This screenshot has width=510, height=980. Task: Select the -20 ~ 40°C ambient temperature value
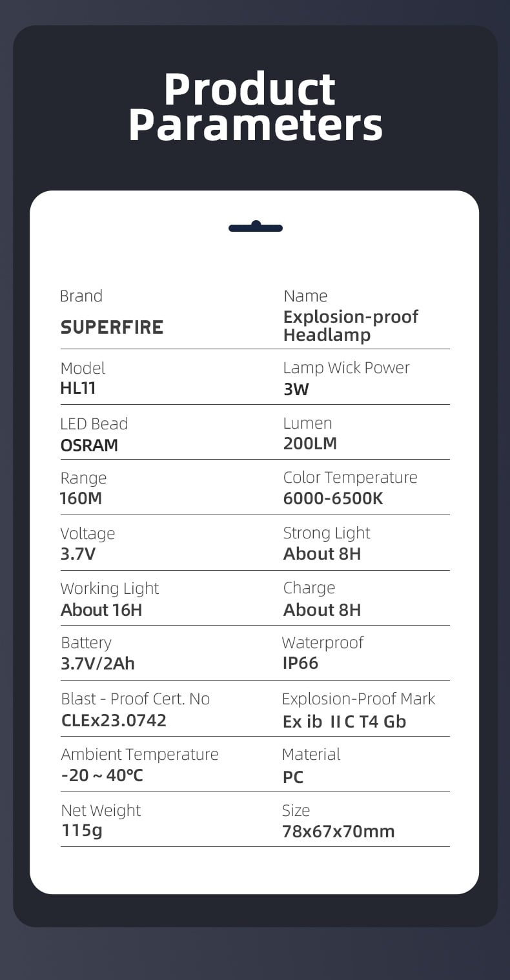click(x=102, y=775)
